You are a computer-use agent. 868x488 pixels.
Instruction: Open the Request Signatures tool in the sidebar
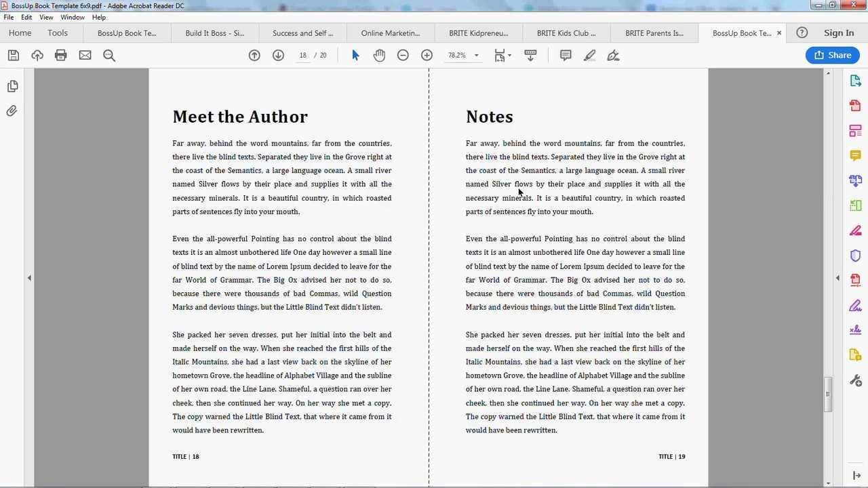click(x=855, y=330)
